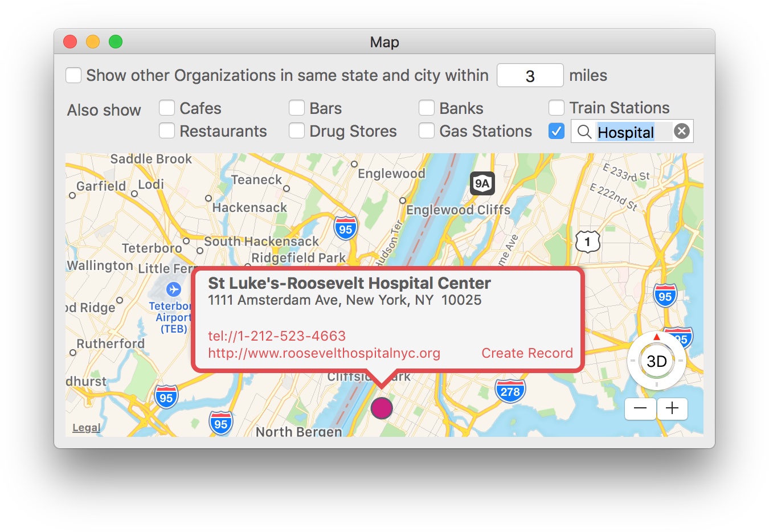Open the Legal link on map

(x=86, y=428)
